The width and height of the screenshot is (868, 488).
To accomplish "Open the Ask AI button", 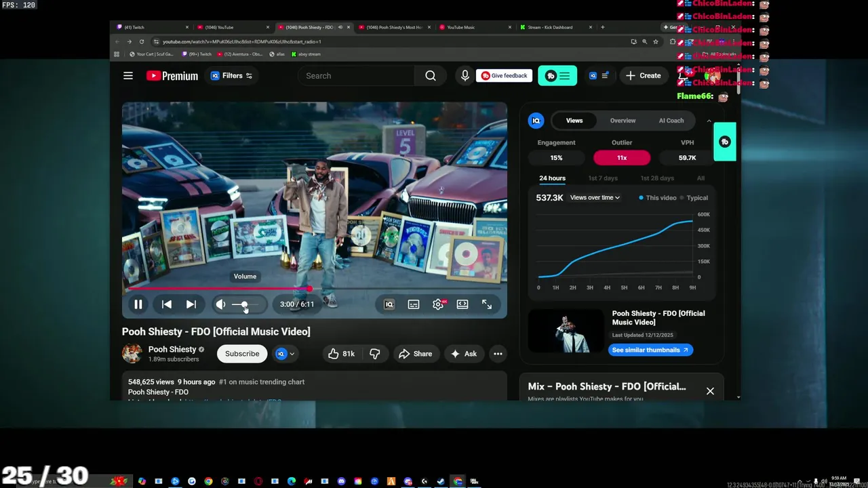I will coord(463,354).
